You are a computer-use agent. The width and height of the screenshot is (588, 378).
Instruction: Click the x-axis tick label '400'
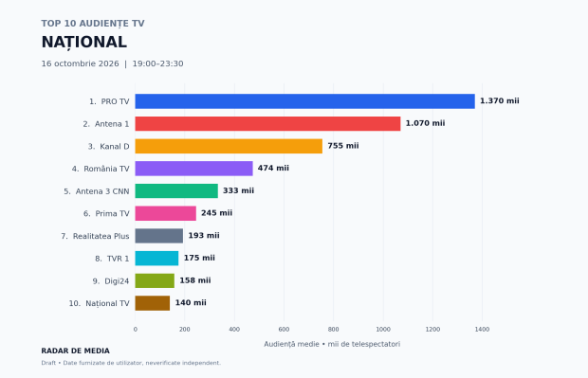(234, 330)
